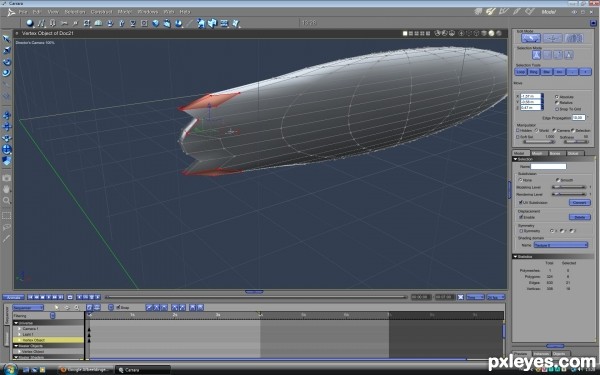This screenshot has height=375, width=600.
Task: Click the Convert button under Subdivision
Action: click(x=580, y=202)
